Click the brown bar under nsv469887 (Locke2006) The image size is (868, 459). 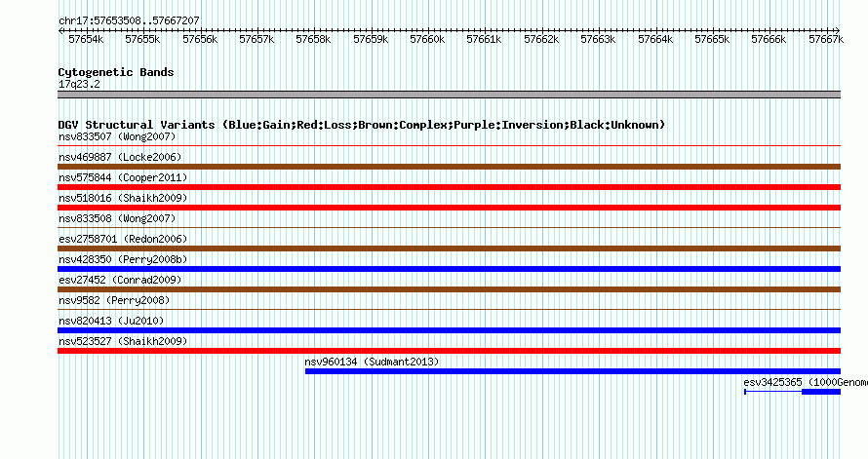coord(449,167)
